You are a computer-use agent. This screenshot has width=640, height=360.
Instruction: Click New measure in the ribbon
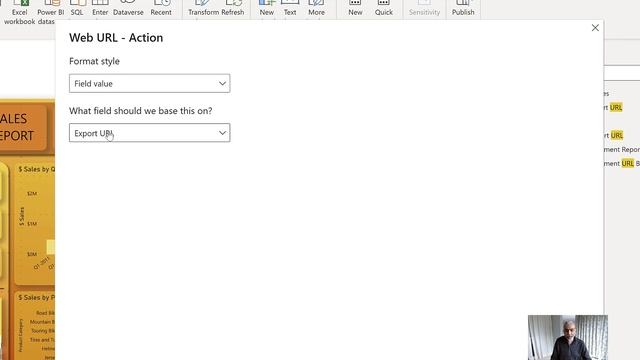click(x=355, y=9)
